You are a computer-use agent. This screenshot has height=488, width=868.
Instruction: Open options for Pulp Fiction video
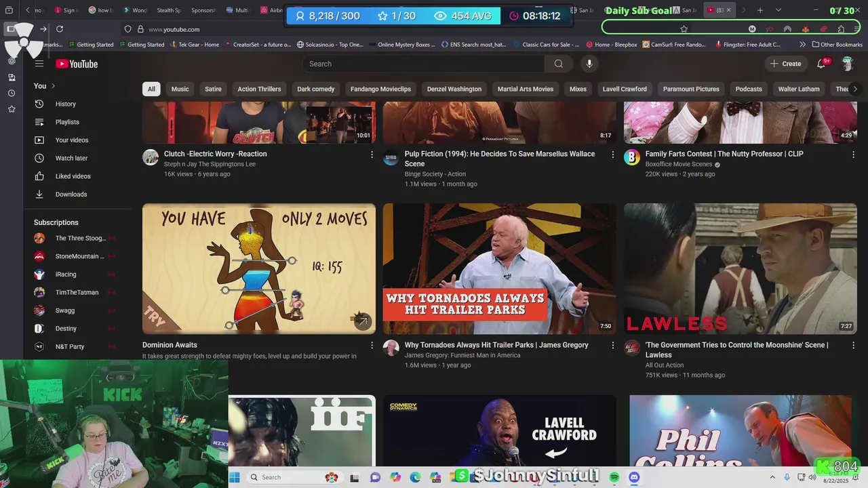click(613, 155)
